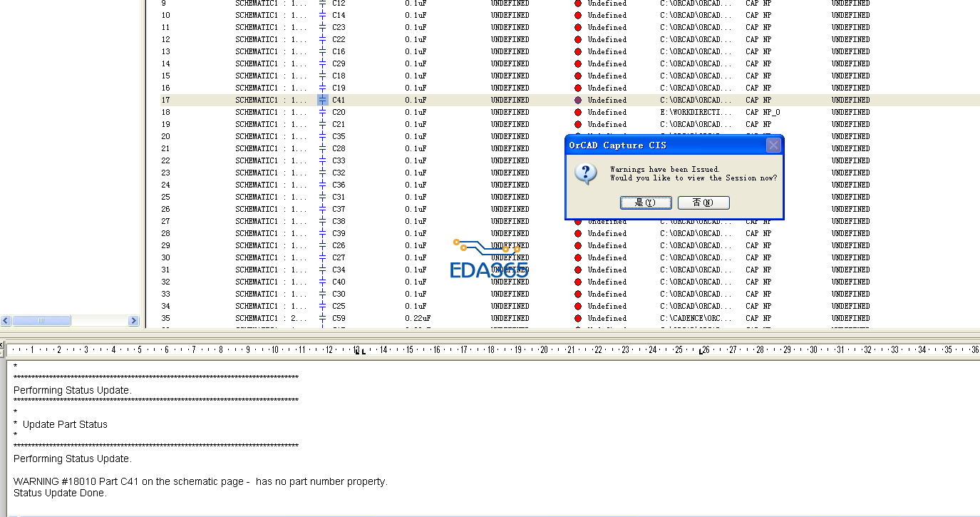The image size is (980, 517).
Task: Click the red status dot in the C19 row
Action: click(x=578, y=88)
